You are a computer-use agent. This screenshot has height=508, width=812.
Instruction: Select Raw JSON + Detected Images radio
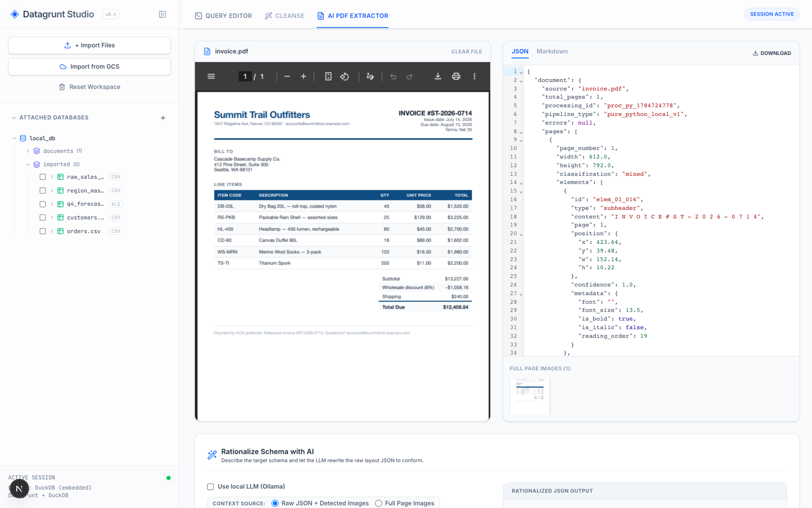[275, 503]
